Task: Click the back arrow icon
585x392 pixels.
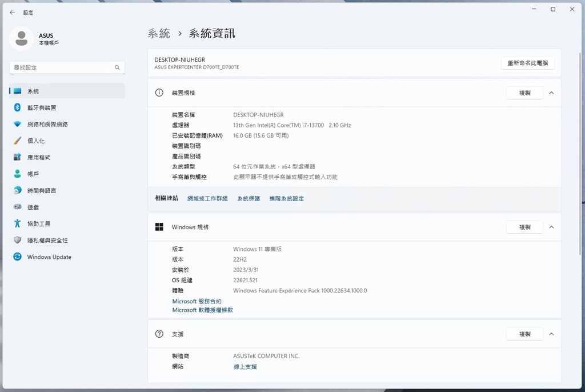Action: coord(13,12)
